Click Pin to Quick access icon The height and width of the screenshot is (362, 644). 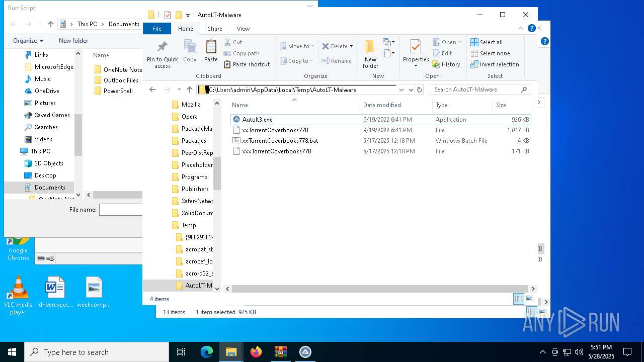[162, 47]
